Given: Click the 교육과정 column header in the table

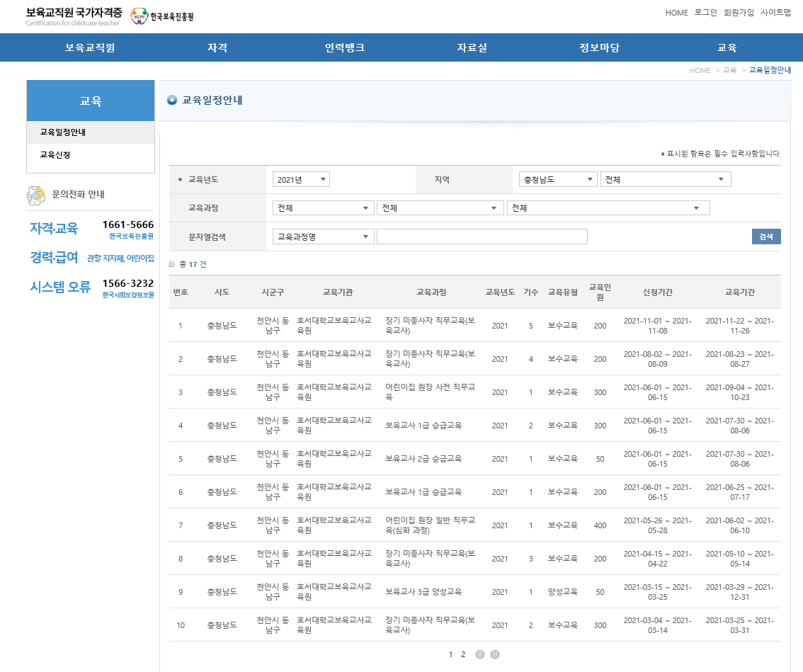Looking at the screenshot, I should click(431, 292).
